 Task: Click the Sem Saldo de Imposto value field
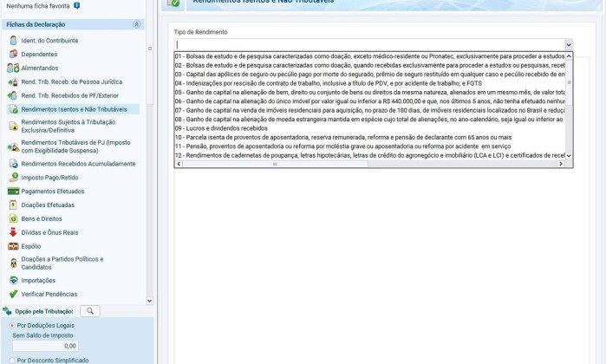point(45,346)
